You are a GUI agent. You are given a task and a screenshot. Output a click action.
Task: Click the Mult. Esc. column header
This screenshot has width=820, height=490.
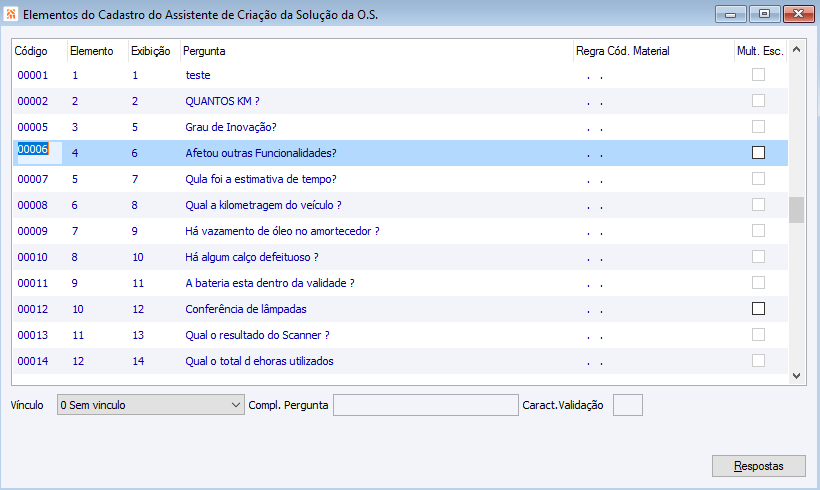pos(760,51)
